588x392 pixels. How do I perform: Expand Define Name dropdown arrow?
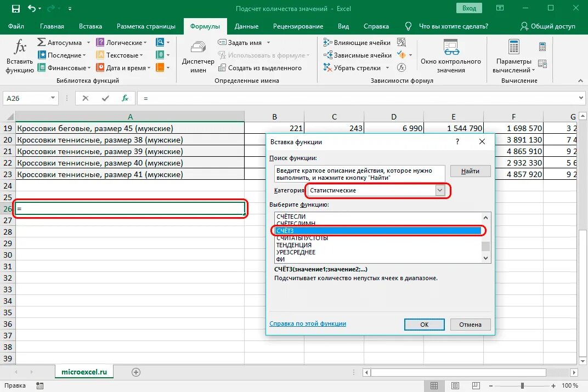(x=268, y=43)
